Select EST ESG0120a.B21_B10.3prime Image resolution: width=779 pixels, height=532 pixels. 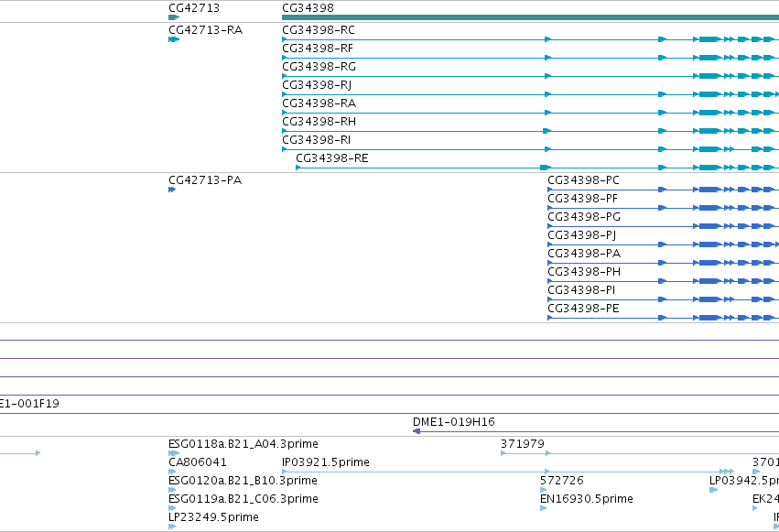pos(243,481)
